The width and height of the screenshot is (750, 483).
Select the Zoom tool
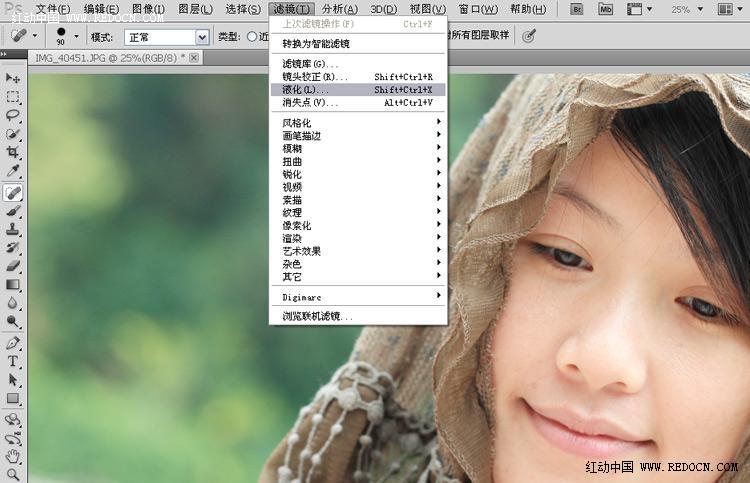pyautogui.click(x=13, y=474)
